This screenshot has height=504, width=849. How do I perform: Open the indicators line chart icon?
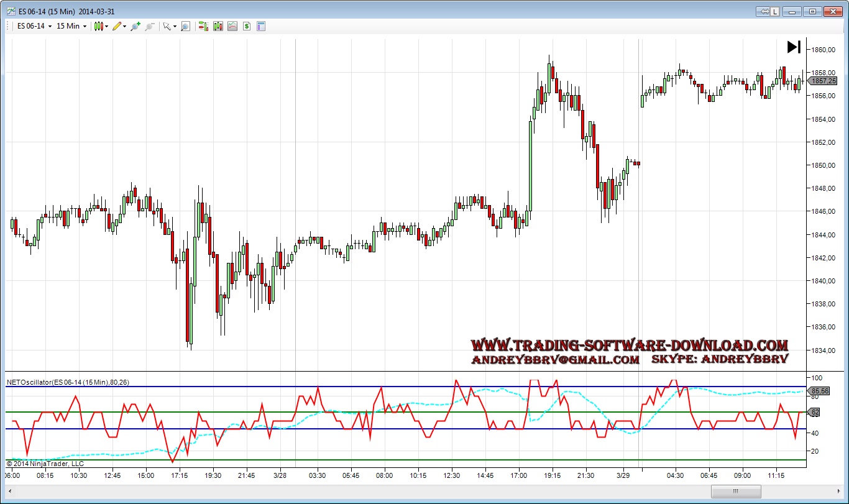232,26
